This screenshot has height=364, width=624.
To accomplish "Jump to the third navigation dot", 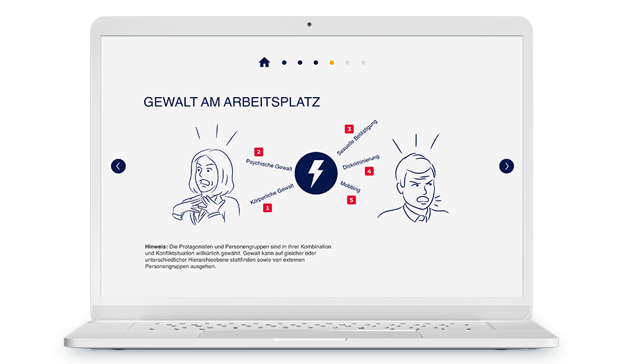I will [315, 62].
